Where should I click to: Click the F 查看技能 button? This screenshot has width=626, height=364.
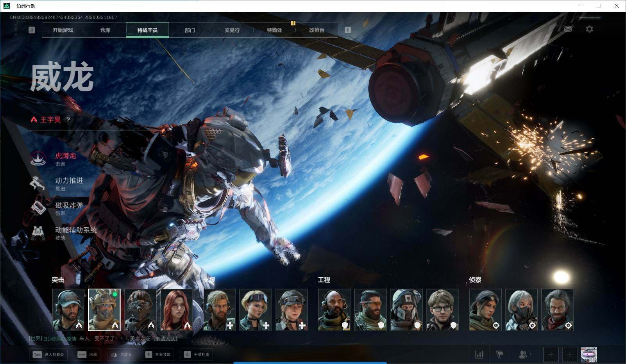(x=158, y=355)
